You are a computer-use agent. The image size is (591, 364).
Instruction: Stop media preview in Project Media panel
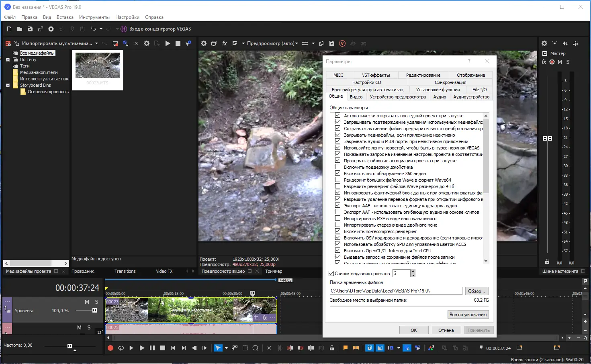tap(178, 43)
